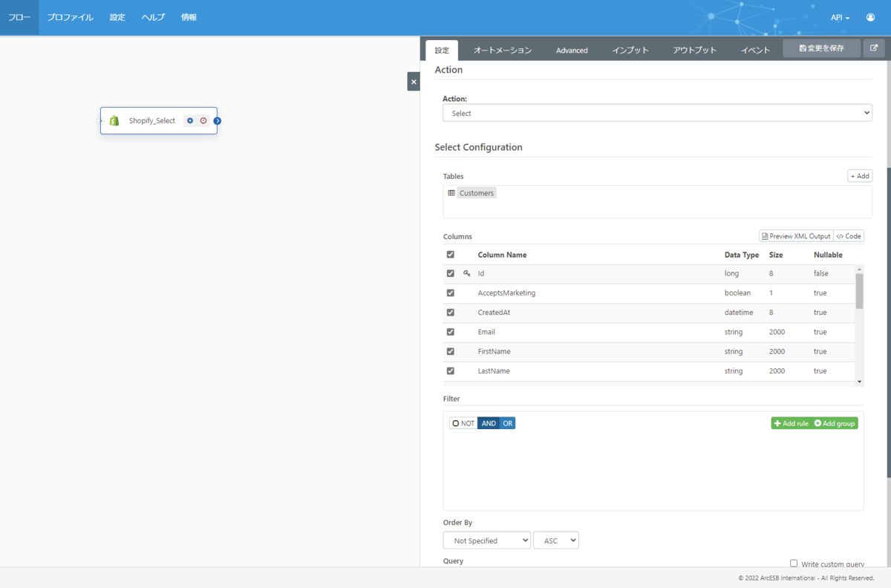Image resolution: width=891 pixels, height=588 pixels.
Task: Open the 設定 menu in top navigation
Action: coord(117,17)
